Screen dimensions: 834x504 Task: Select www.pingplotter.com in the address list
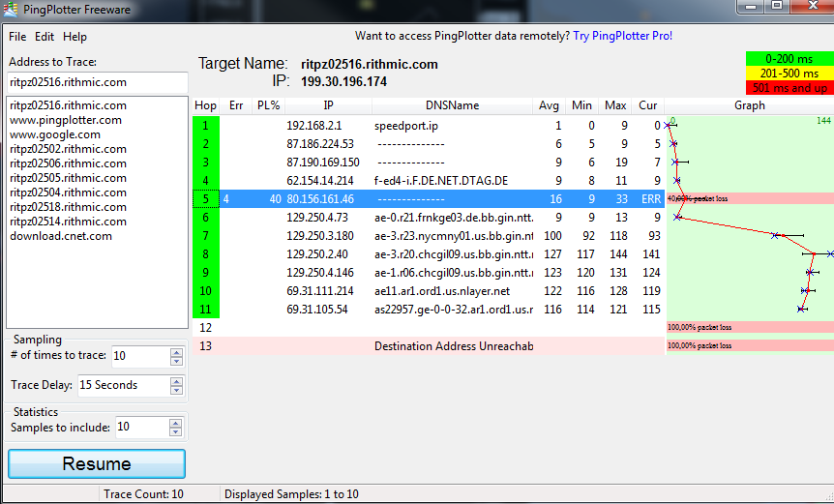coord(66,120)
